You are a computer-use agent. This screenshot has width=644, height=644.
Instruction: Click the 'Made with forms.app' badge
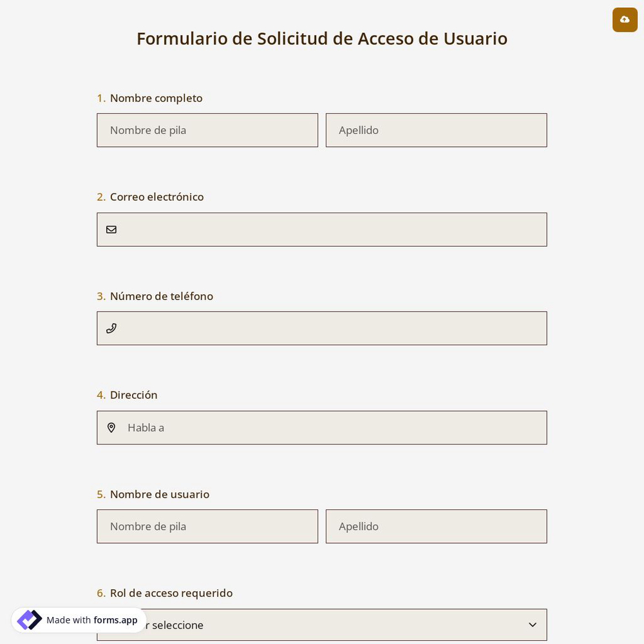[79, 620]
